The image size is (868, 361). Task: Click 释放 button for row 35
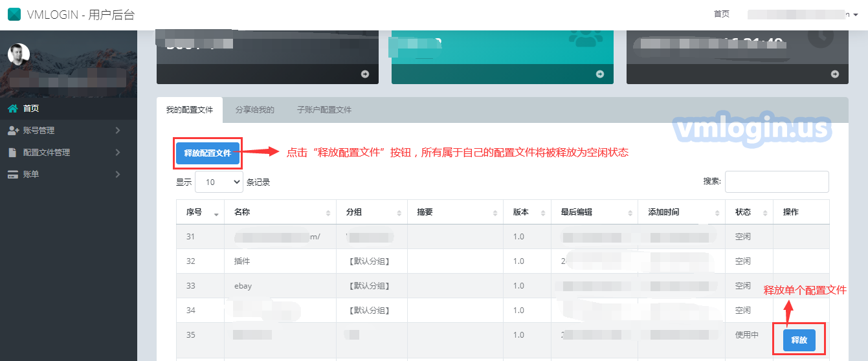coord(799,340)
